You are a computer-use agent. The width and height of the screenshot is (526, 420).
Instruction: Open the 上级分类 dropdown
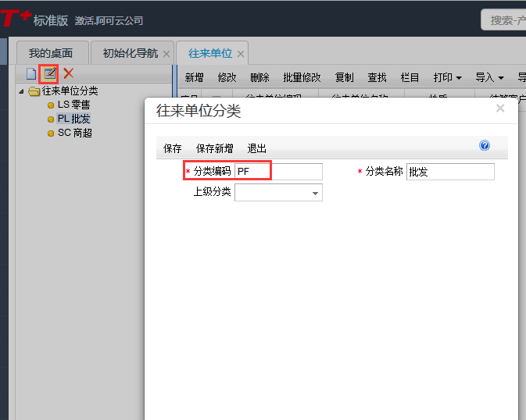pos(315,193)
